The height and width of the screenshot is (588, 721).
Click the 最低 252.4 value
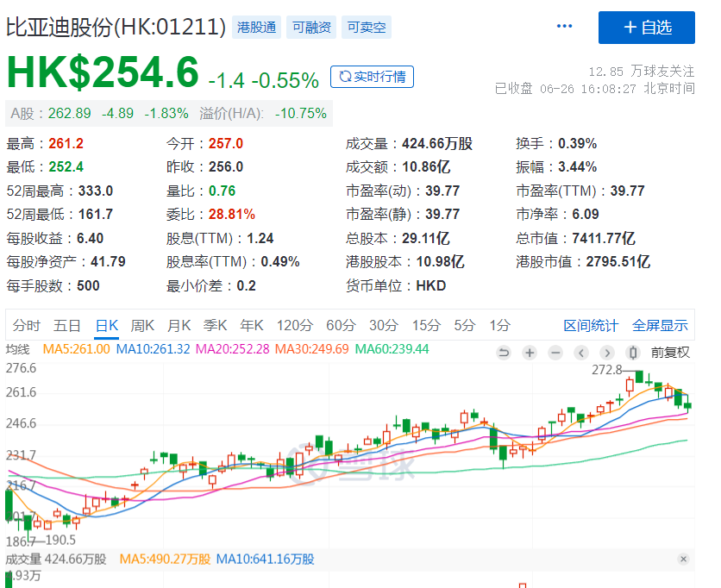pyautogui.click(x=66, y=166)
